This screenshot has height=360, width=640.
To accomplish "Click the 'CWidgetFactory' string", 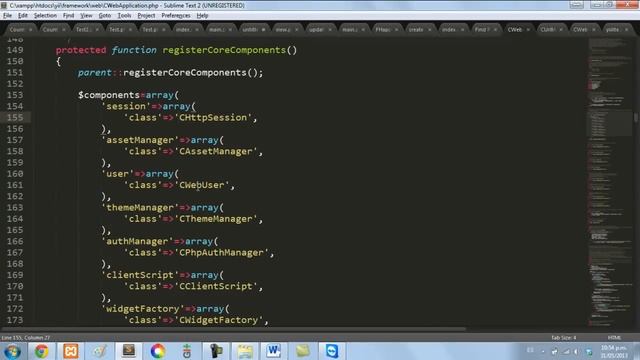I will (x=219, y=320).
